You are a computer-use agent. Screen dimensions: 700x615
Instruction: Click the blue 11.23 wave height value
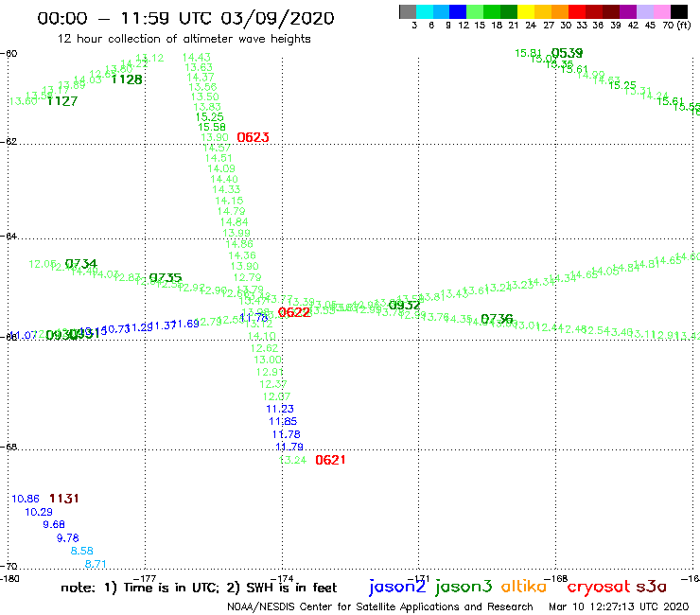coord(280,409)
